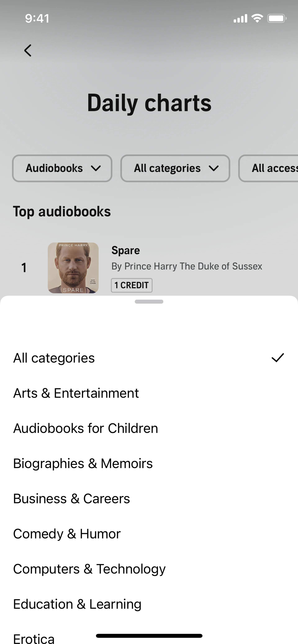Choose Arts & Entertainment category
The image size is (298, 644).
(x=76, y=393)
